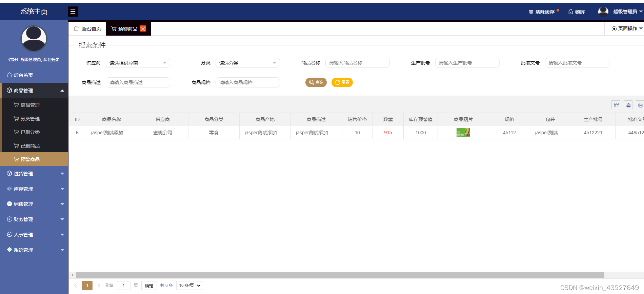Expand 进货管理 sidebar menu

pyautogui.click(x=34, y=174)
